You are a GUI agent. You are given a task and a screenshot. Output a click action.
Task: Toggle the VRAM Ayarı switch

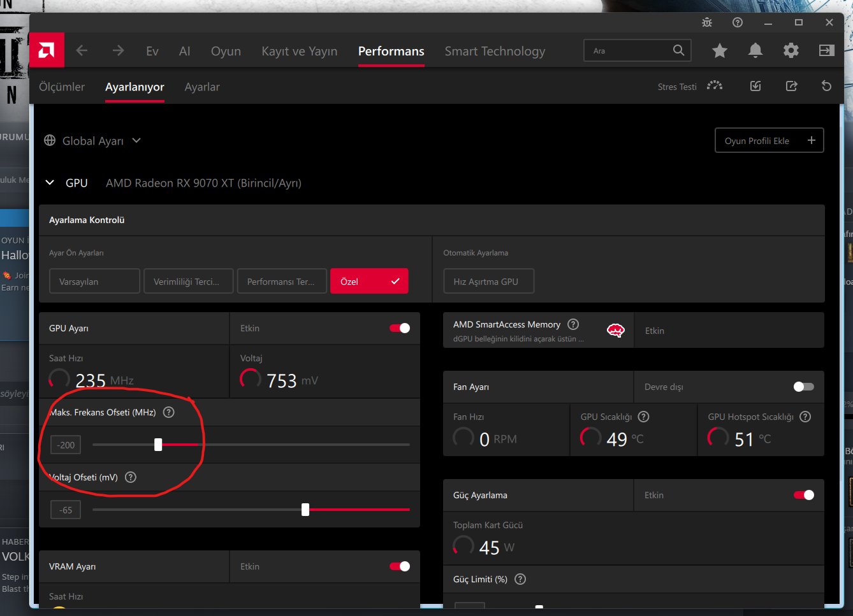tap(400, 566)
